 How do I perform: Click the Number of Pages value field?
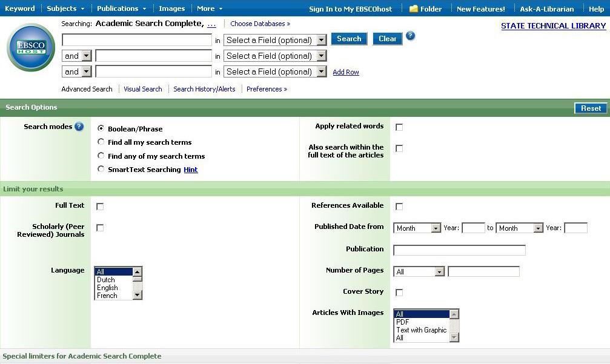483,271
